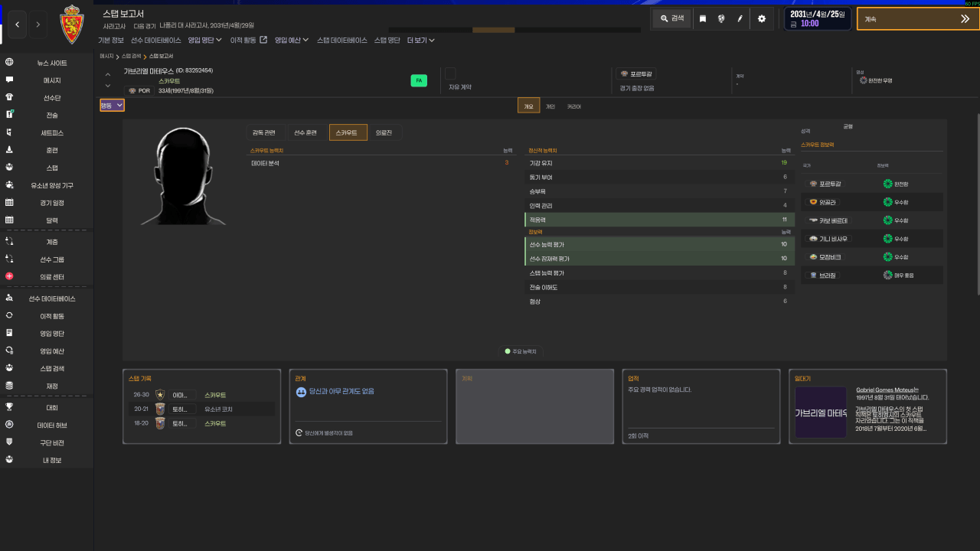Open 달력 calendar icon in sidebar
Image resolution: width=980 pixels, height=551 pixels.
click(9, 220)
